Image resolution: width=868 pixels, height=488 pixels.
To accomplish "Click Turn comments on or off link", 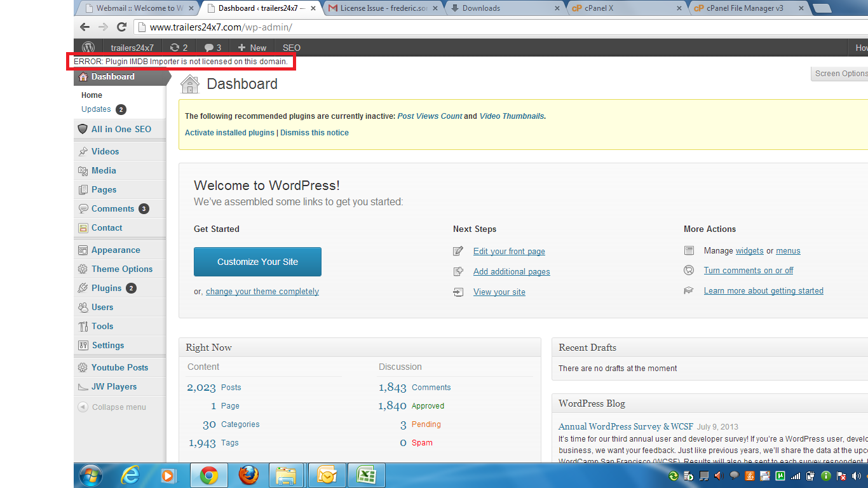I will pyautogui.click(x=749, y=271).
